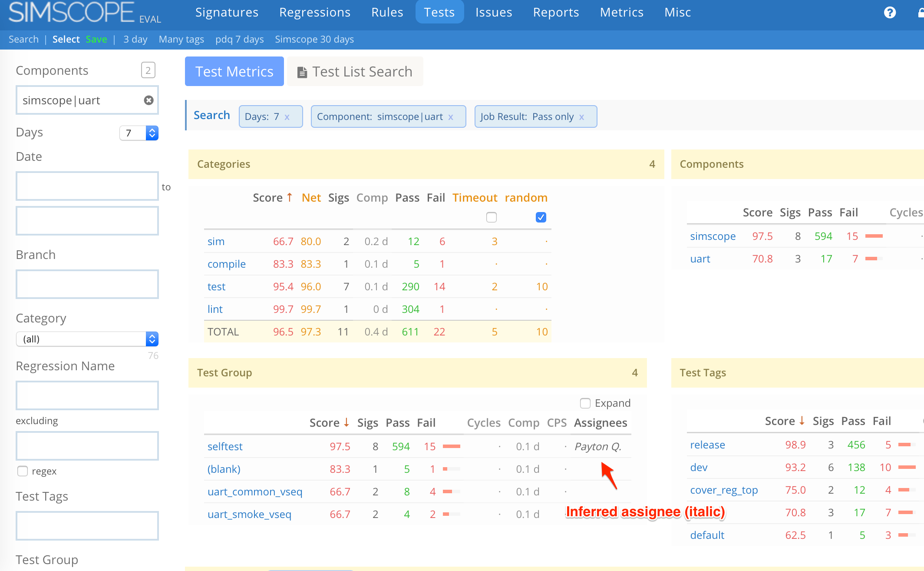Open the uart_common_vseq test group
This screenshot has width=924, height=571.
coord(255,491)
